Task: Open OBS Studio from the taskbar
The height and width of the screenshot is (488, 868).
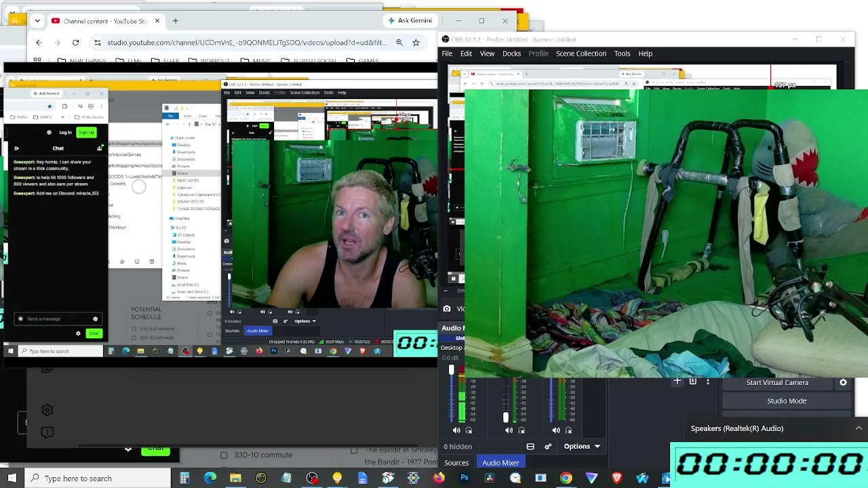Action: pos(312,479)
